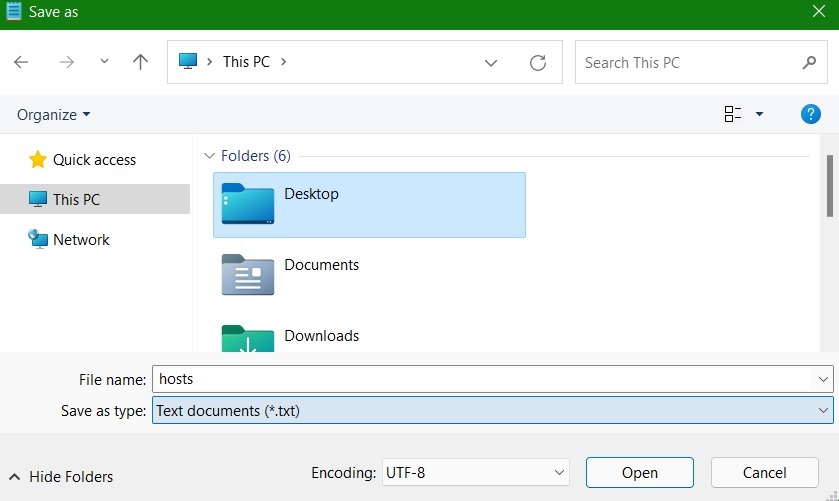The height and width of the screenshot is (501, 839).
Task: Open recent locations chevron next to forward arrow
Action: tap(104, 62)
